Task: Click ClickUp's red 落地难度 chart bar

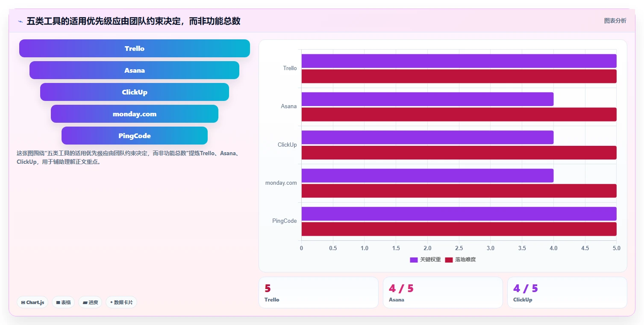Action: click(459, 153)
